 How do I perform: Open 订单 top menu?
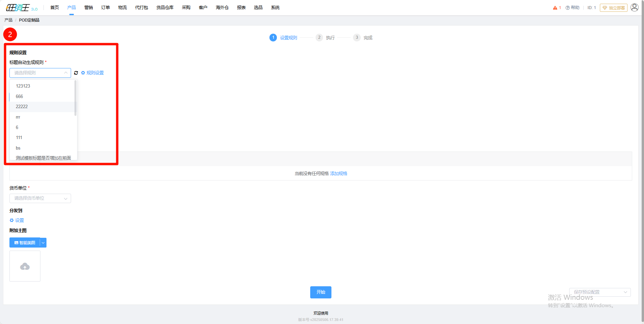pos(105,7)
